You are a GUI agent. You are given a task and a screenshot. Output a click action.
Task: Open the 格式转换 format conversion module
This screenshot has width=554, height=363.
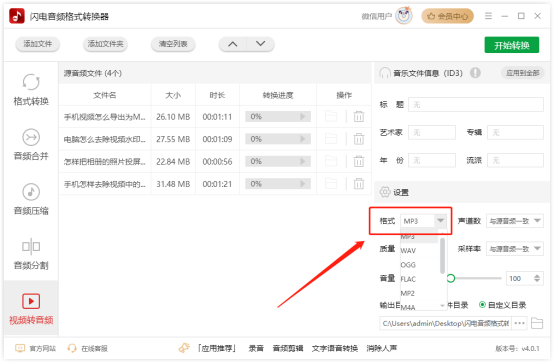(31, 90)
